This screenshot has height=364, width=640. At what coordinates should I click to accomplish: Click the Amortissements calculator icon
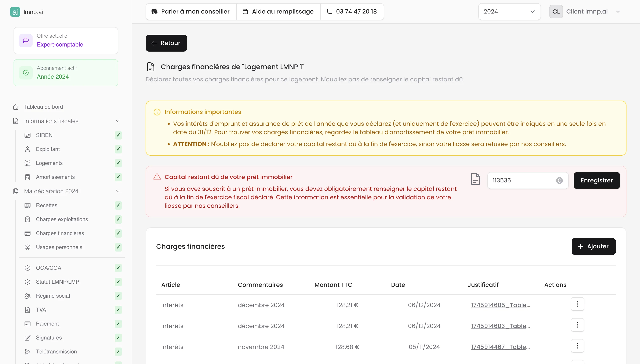click(28, 177)
